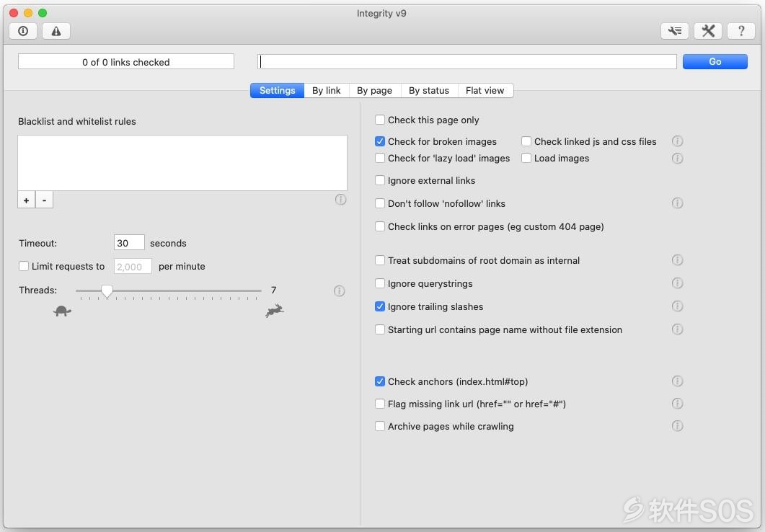This screenshot has height=532, width=765.
Task: Click the hare fast-speed icon
Action: 275,311
